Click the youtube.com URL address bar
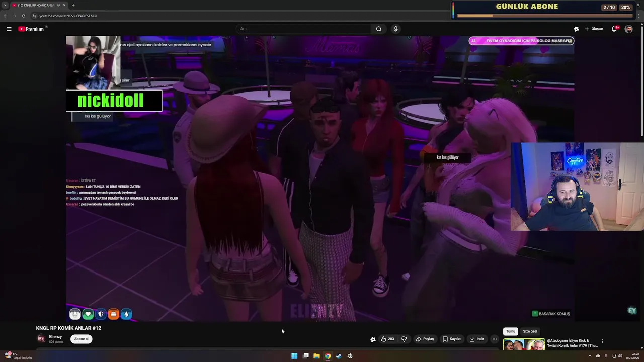Screen dimensions: 644x362 tap(68, 16)
